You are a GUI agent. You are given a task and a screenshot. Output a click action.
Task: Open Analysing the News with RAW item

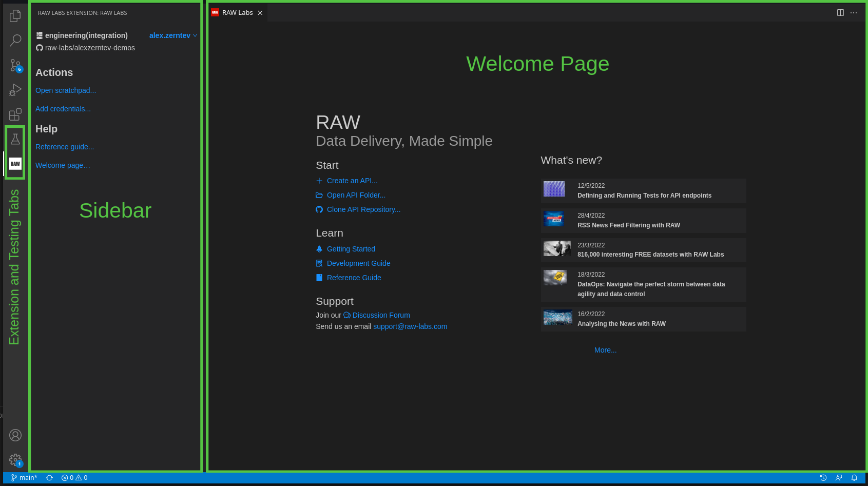pyautogui.click(x=644, y=319)
